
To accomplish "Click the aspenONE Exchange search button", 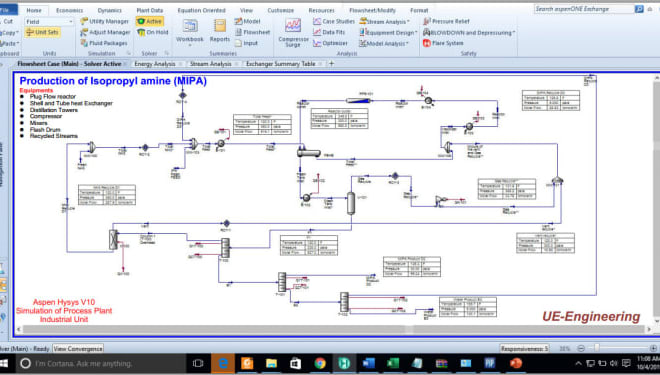I will [x=639, y=9].
